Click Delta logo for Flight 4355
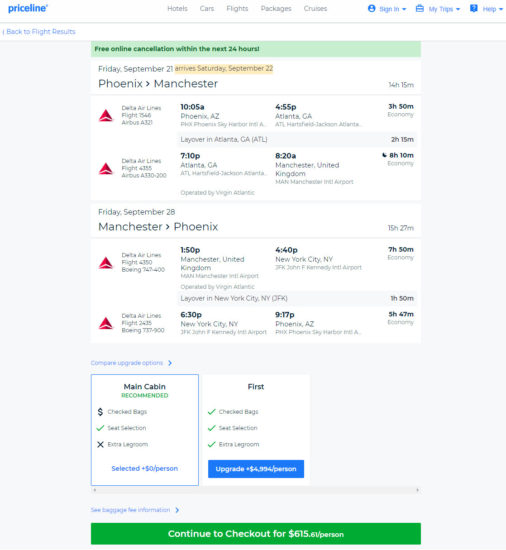This screenshot has height=550, width=506. point(106,169)
